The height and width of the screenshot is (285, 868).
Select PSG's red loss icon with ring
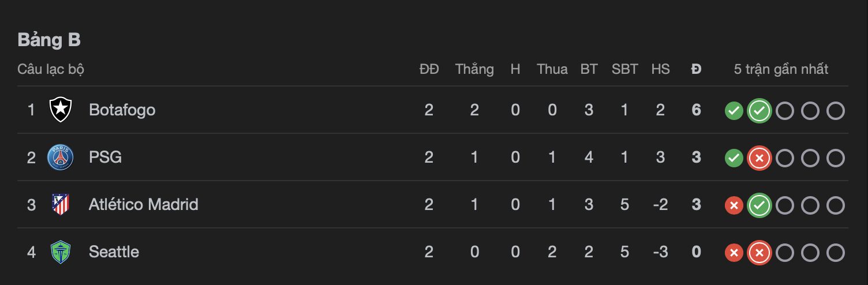click(x=759, y=157)
